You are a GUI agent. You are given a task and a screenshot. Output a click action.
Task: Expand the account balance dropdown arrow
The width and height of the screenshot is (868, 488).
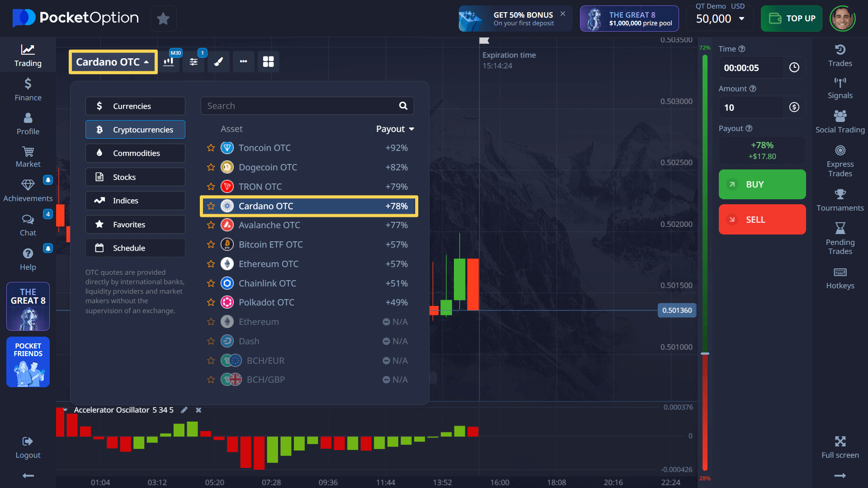(x=741, y=19)
